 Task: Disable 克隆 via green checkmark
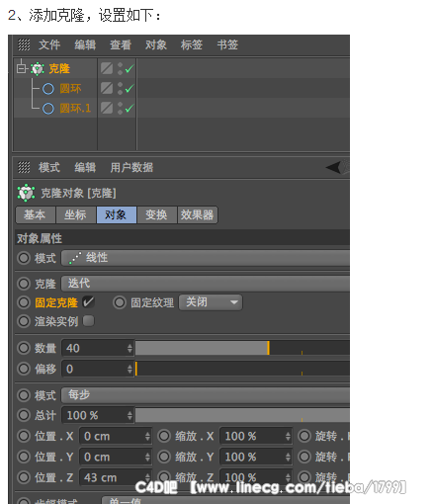click(130, 68)
